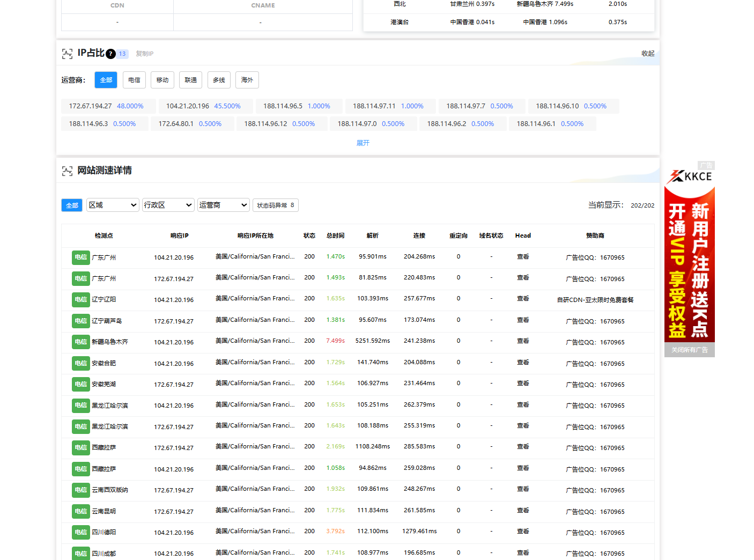Click 中国香港 0.041s cell in top table

[472, 23]
